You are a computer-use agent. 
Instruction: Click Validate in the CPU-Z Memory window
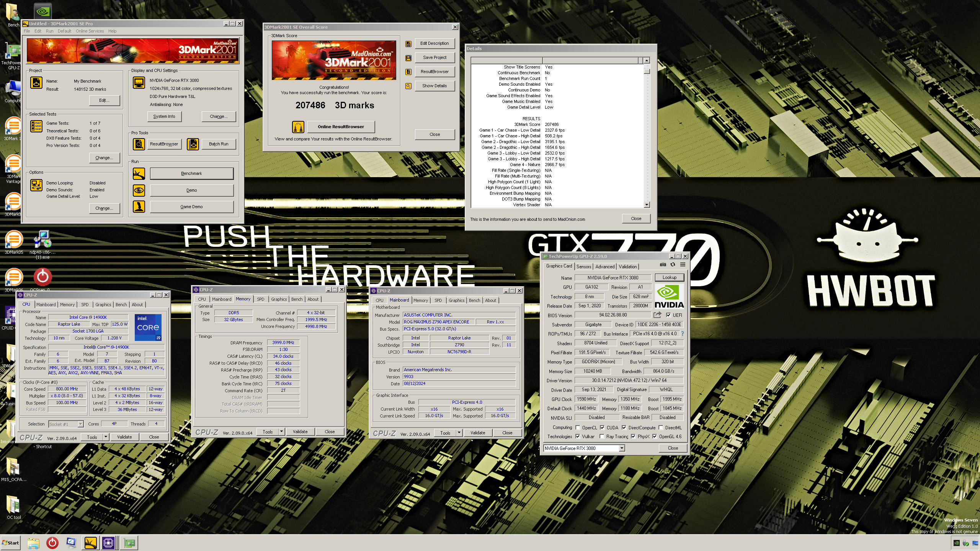(300, 432)
